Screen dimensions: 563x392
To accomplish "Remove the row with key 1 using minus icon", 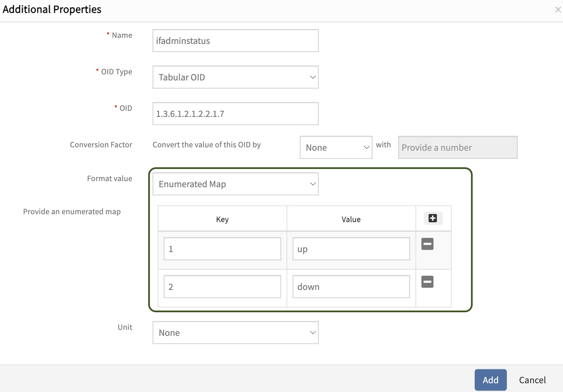I will (x=427, y=244).
